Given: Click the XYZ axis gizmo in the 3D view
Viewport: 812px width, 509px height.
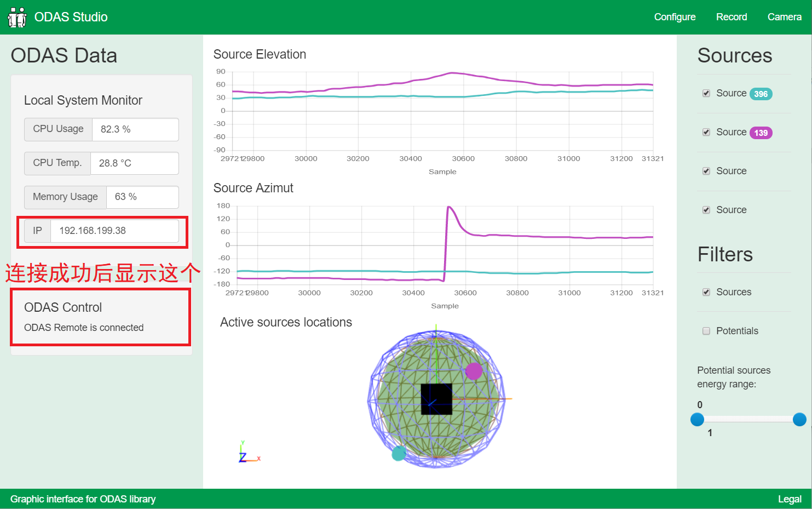Looking at the screenshot, I should point(246,452).
